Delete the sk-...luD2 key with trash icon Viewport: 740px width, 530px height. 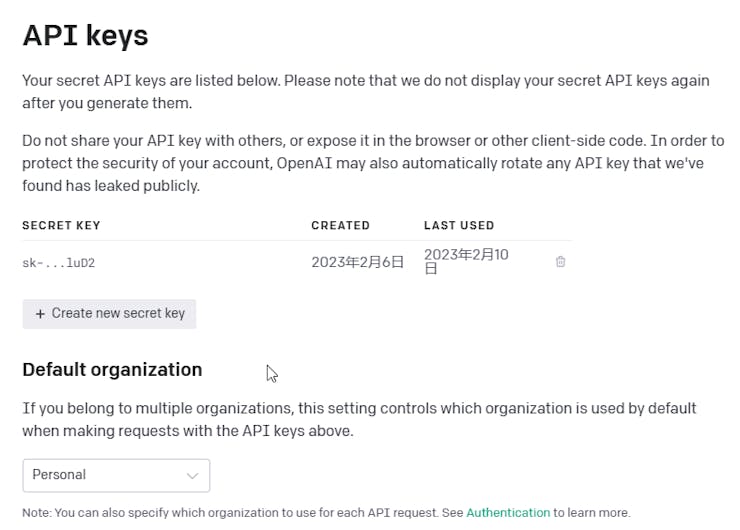tap(560, 262)
